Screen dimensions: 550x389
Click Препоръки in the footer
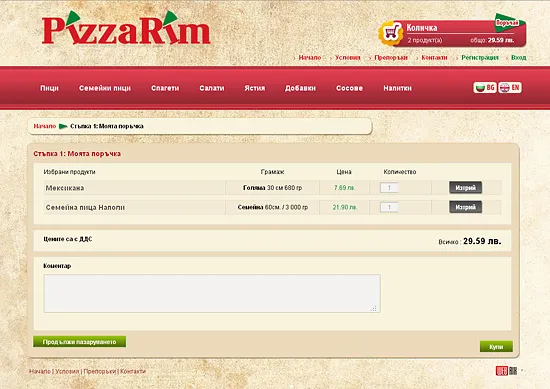point(100,371)
